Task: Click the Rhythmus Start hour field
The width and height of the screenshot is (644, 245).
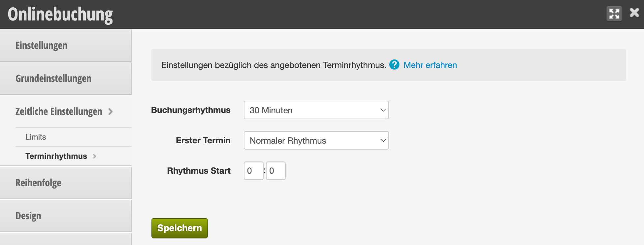Action: 253,171
